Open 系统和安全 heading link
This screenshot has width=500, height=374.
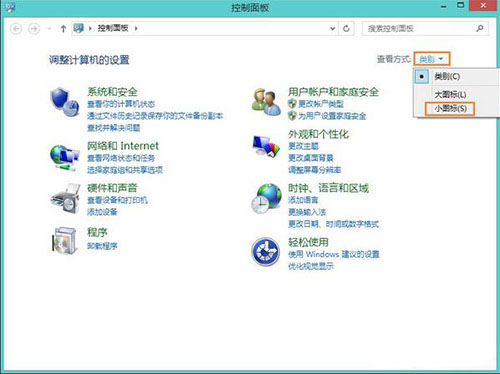click(112, 92)
